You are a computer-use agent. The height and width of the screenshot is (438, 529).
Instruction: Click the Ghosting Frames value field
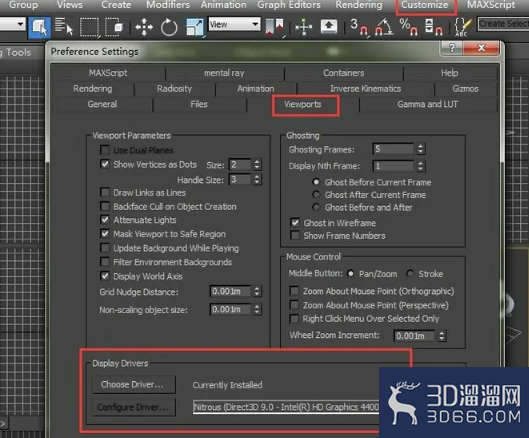(394, 149)
